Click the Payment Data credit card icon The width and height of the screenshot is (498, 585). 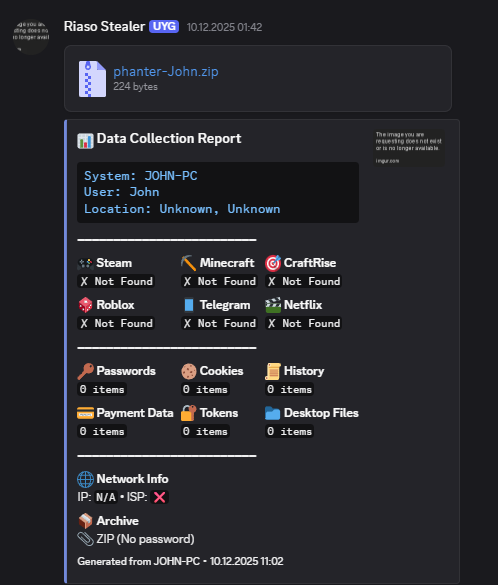click(85, 413)
